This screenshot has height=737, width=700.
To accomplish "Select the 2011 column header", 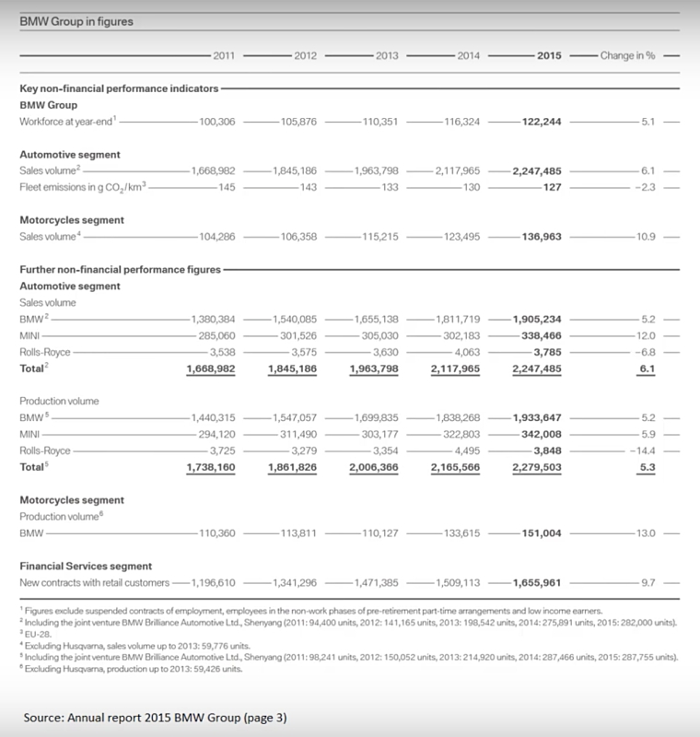I will point(223,55).
